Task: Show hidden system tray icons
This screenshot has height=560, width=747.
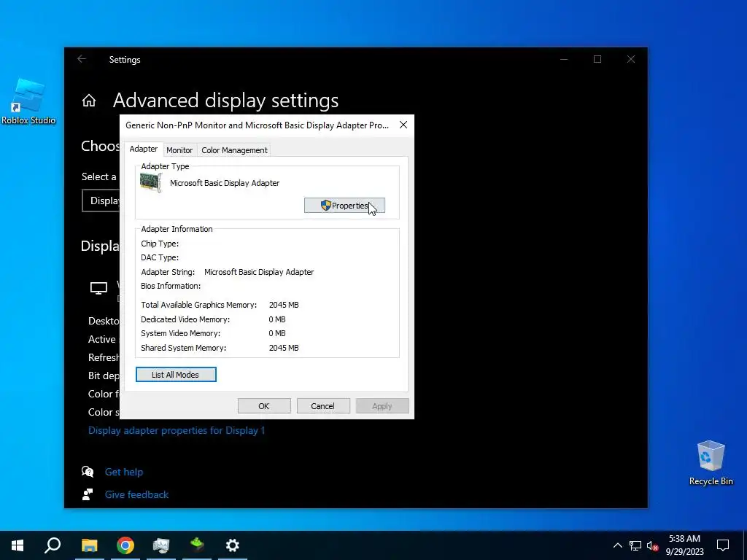Action: tap(617, 545)
